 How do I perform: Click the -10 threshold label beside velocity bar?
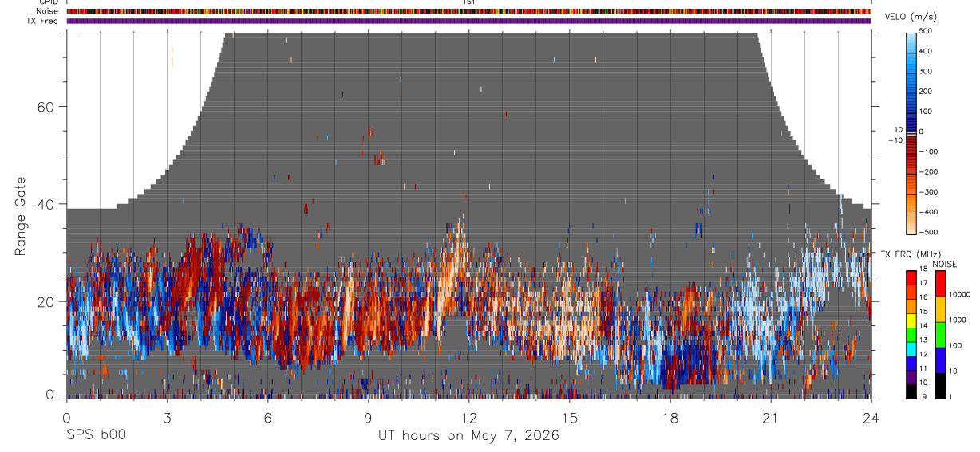(895, 140)
